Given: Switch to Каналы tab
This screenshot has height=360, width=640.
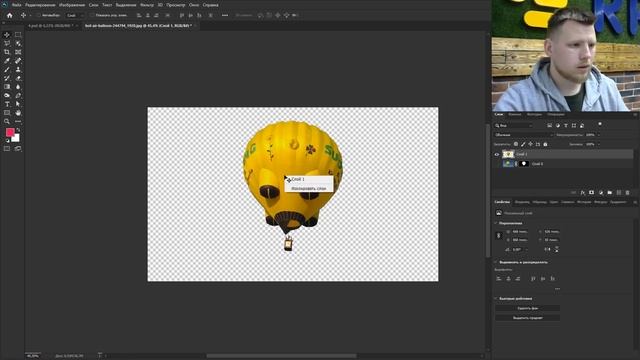Looking at the screenshot, I should (x=515, y=114).
